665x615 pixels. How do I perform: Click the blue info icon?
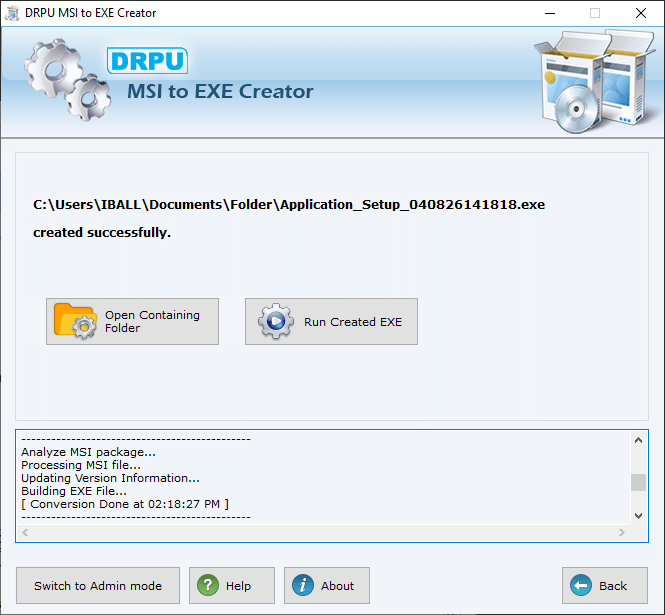(x=303, y=585)
